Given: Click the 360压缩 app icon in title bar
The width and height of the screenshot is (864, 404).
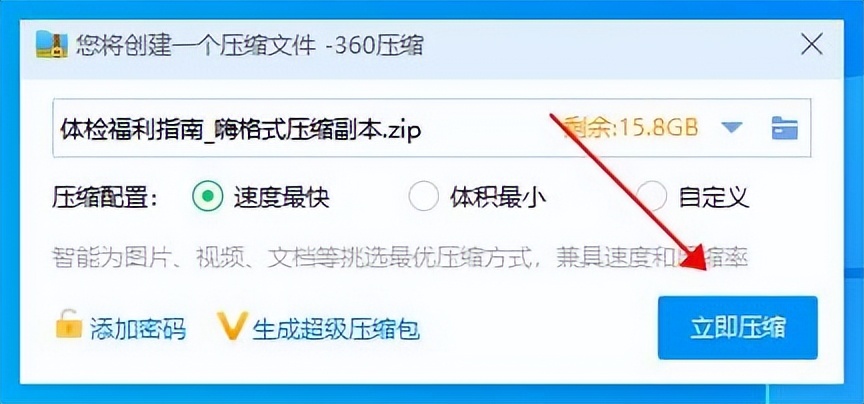Looking at the screenshot, I should [x=52, y=44].
